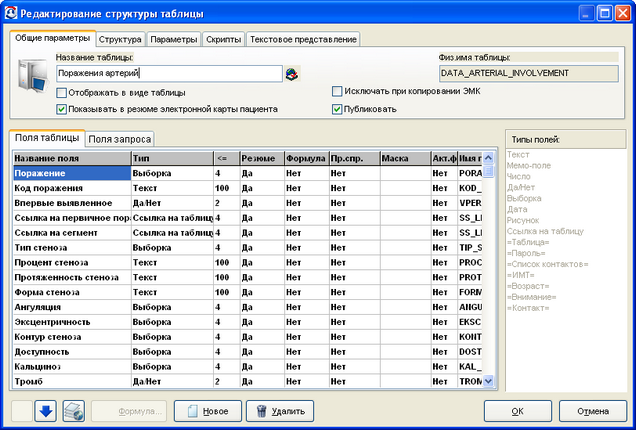Toggle 'Отображать в виде таблицы' checkbox
This screenshot has height=430, width=636.
pos(62,93)
